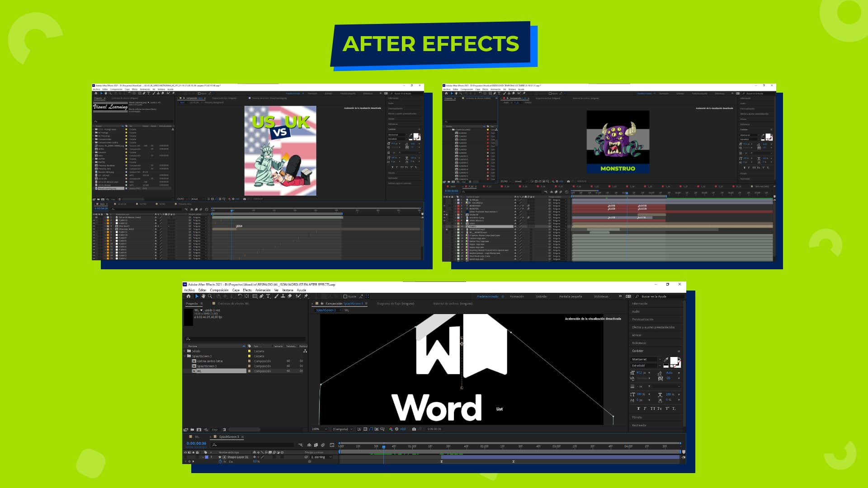
Task: Switch to the Predeterminado workspace
Action: tap(487, 296)
